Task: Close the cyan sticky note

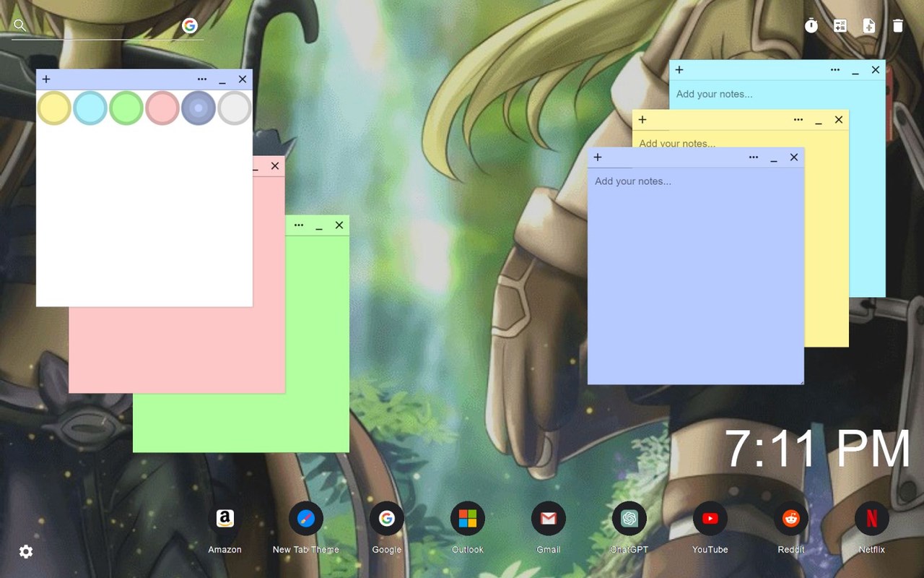Action: coord(876,70)
